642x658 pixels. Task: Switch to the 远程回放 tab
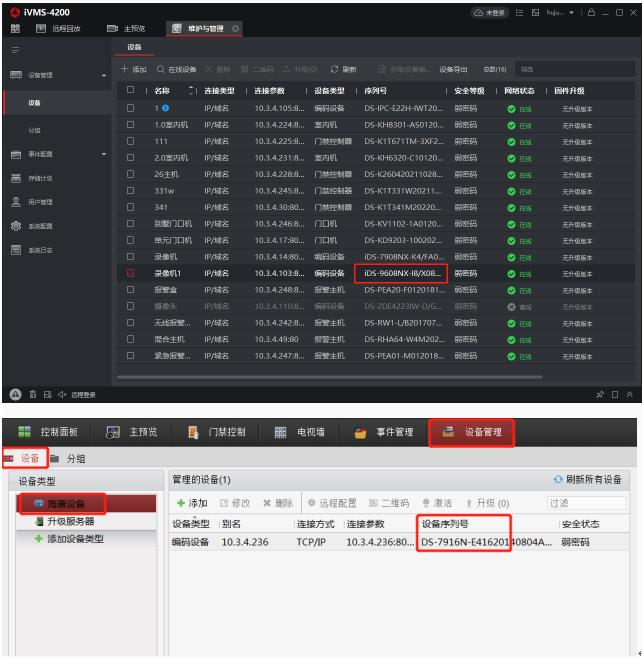click(59, 29)
